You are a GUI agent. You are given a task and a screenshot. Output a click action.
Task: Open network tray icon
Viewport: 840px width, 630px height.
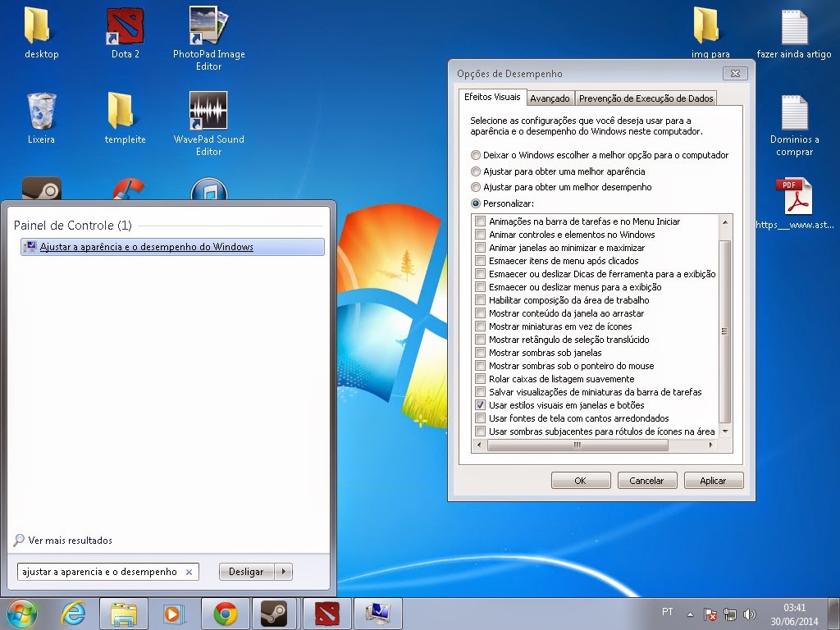pos(729,614)
